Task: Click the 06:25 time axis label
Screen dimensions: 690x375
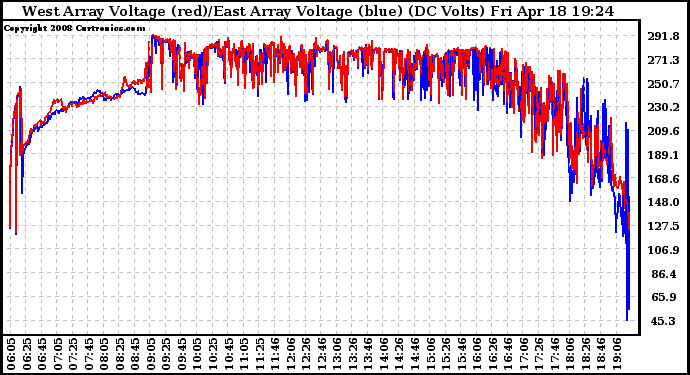Action: pyautogui.click(x=26, y=354)
